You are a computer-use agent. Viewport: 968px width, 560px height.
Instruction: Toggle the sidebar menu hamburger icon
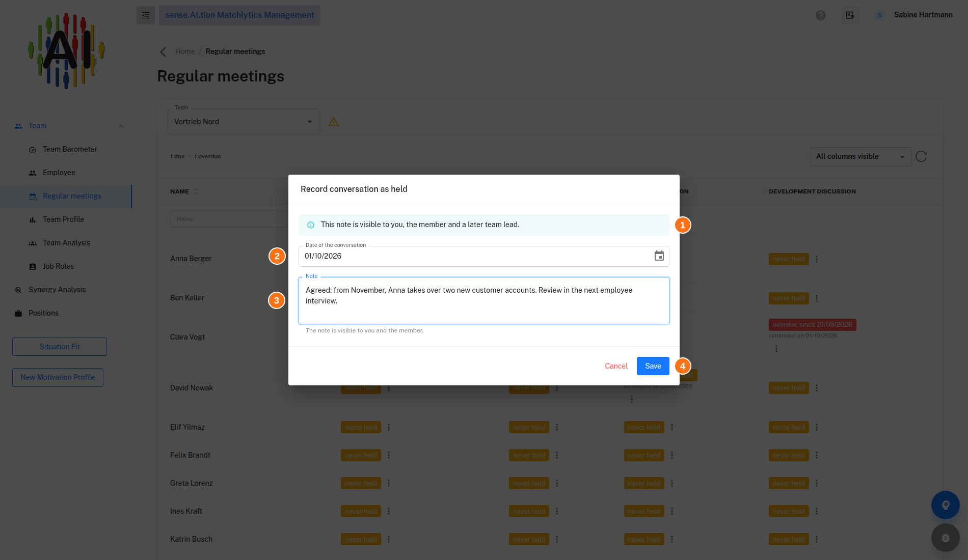pyautogui.click(x=146, y=15)
